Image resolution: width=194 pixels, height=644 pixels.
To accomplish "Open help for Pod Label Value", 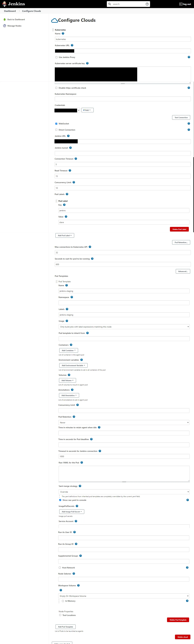I will coord(66,217).
